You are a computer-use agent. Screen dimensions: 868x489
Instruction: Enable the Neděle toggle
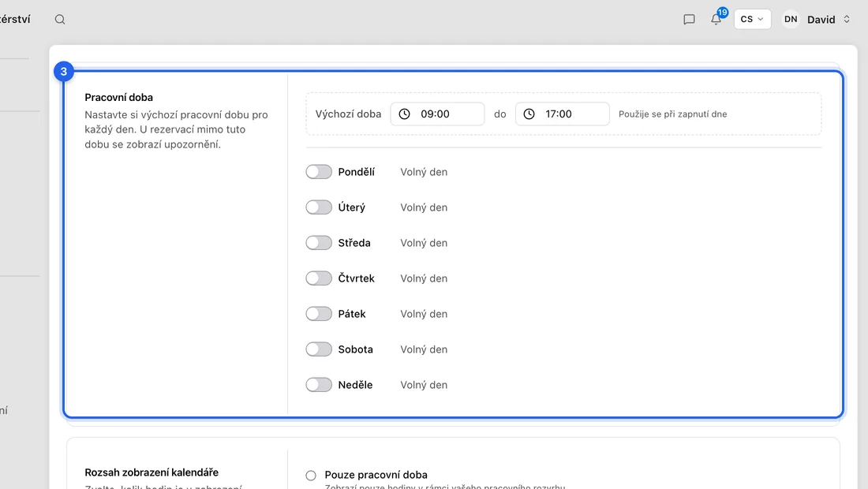coord(319,384)
